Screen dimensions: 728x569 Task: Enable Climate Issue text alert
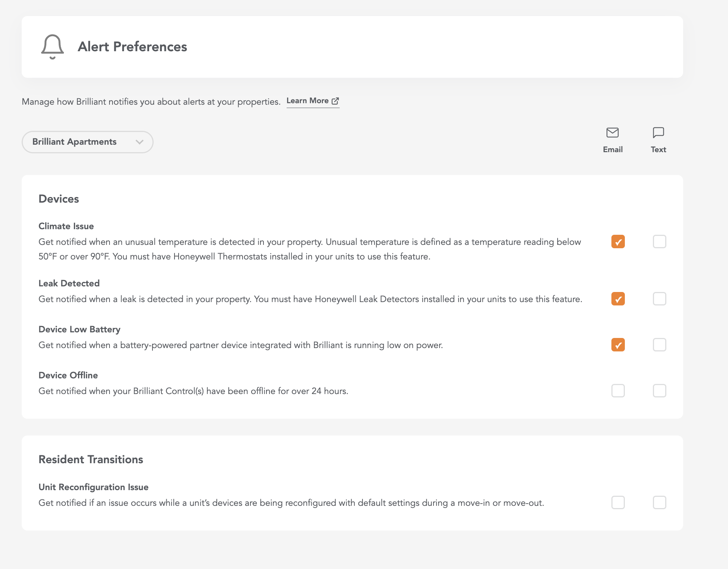pos(659,242)
